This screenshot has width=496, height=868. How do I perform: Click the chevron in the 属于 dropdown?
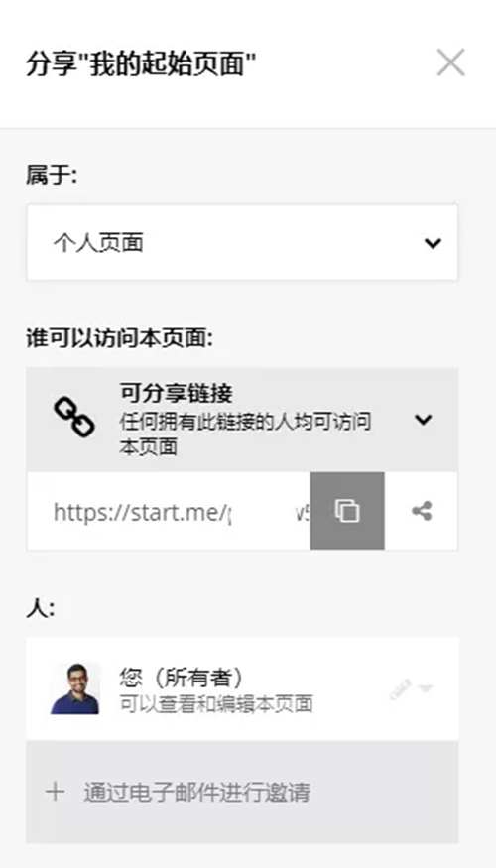point(433,242)
